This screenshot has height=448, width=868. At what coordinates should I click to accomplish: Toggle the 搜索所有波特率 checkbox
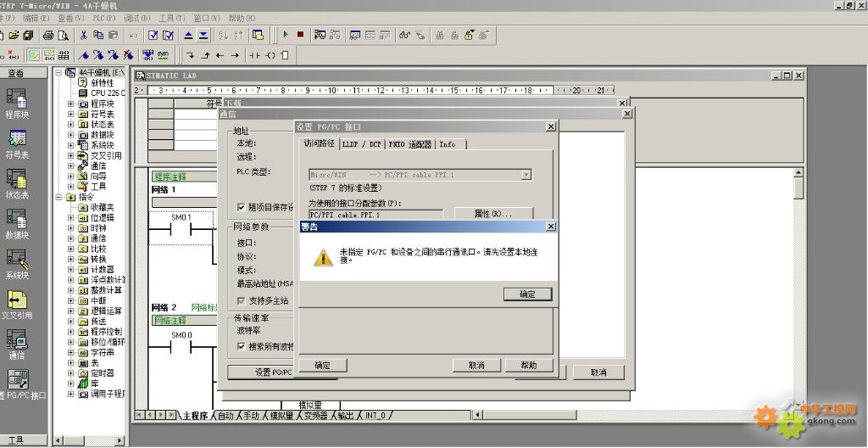coord(242,346)
